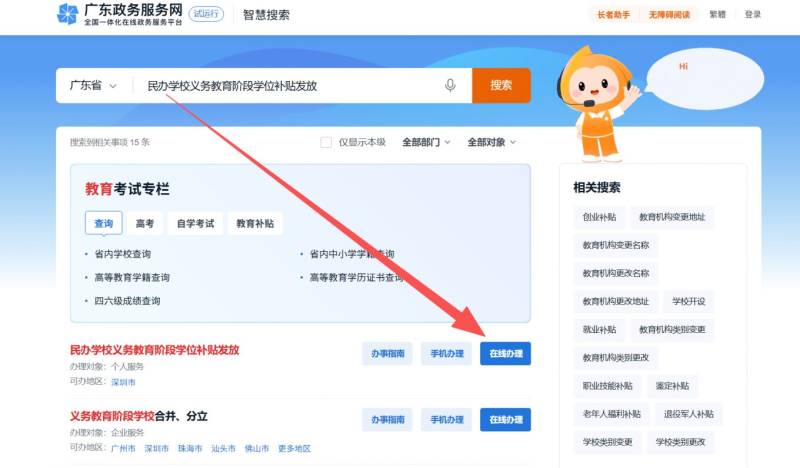
Task: Switch to the 自学考试 tab
Action: click(x=196, y=224)
